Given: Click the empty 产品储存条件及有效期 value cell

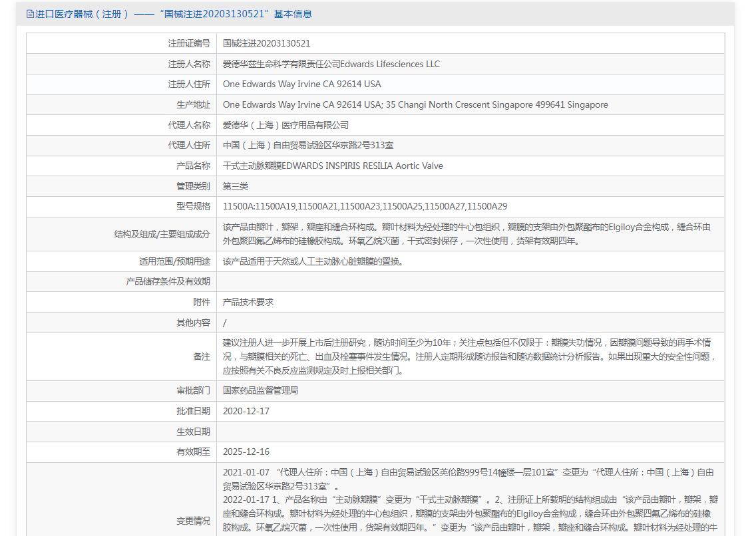Looking at the screenshot, I should tap(470, 281).
